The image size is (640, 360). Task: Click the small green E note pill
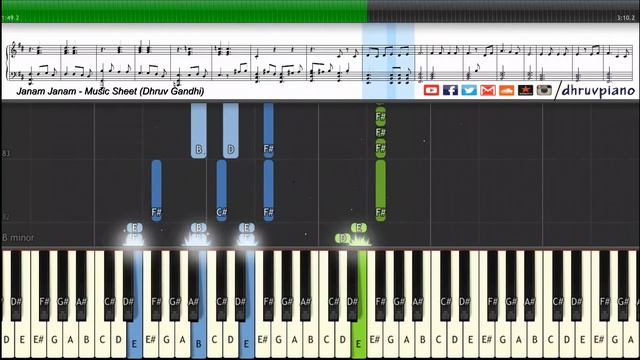pos(359,228)
